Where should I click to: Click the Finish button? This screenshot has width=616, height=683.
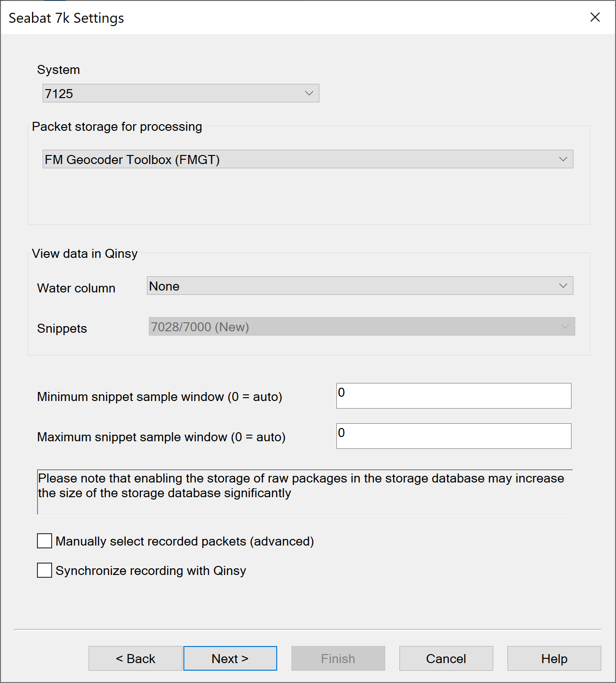click(338, 658)
